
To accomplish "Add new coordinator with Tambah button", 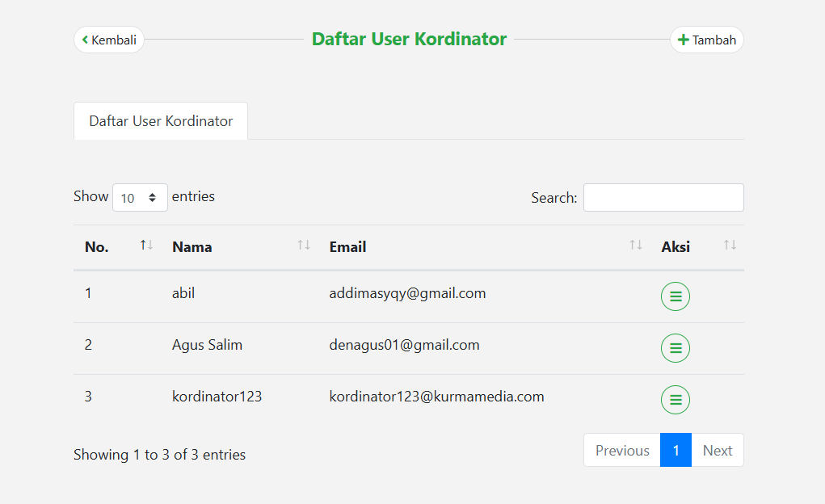I will [706, 40].
